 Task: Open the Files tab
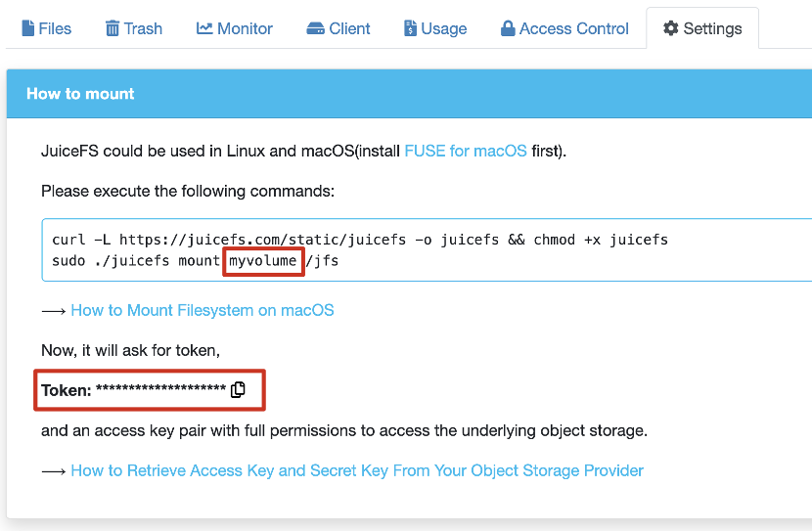coord(47,28)
